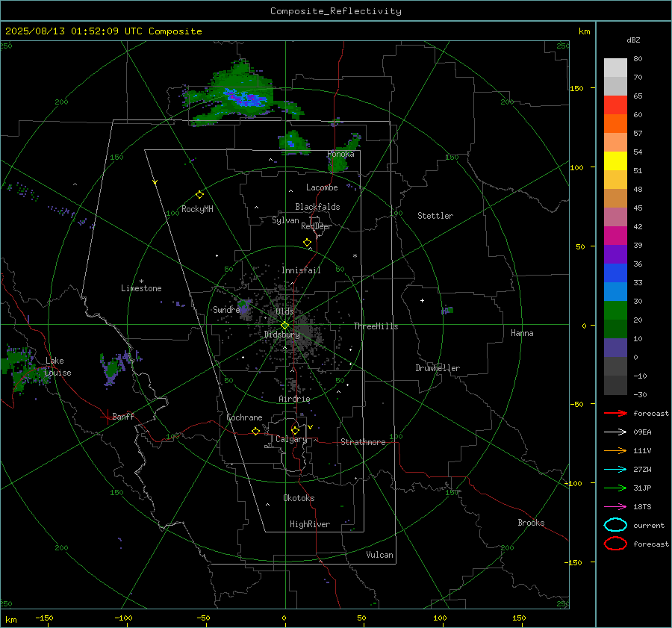Click the HighRiver label

[x=310, y=524]
